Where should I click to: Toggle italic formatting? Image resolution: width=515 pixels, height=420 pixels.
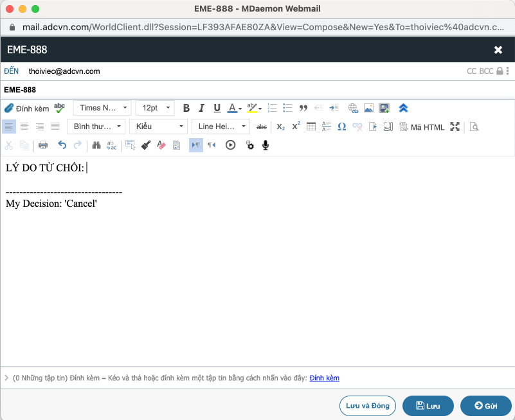201,108
